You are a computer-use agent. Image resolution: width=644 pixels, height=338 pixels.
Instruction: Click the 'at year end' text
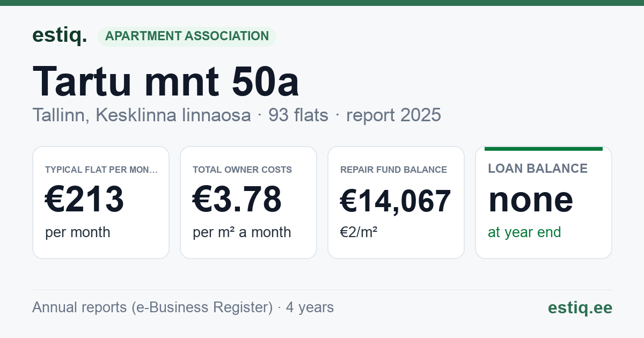click(x=524, y=232)
